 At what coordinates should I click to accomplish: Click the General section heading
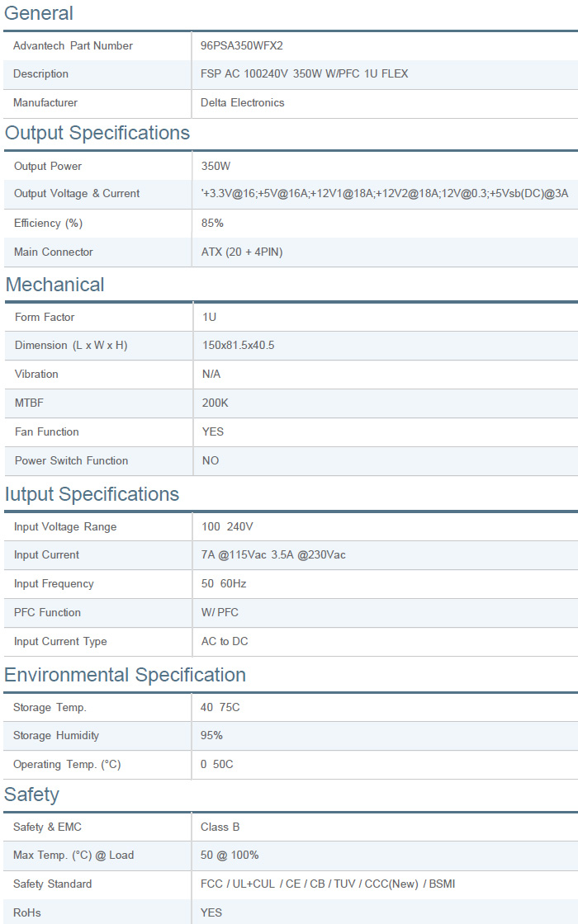[x=39, y=13]
